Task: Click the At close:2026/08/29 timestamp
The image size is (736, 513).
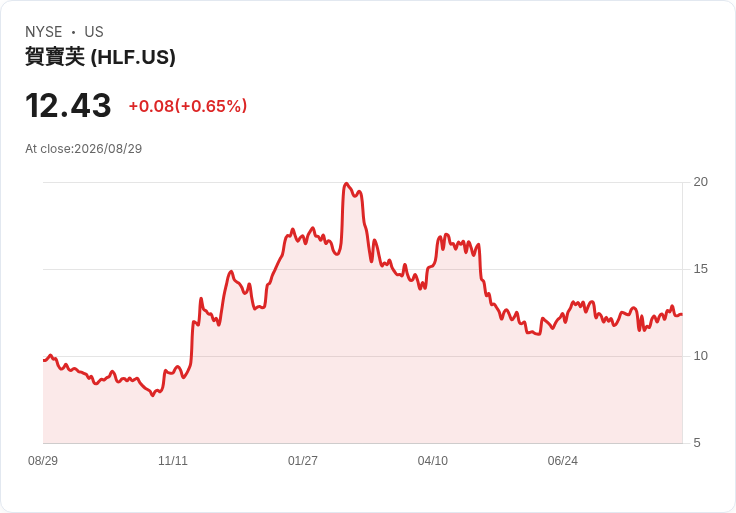Action: click(84, 149)
